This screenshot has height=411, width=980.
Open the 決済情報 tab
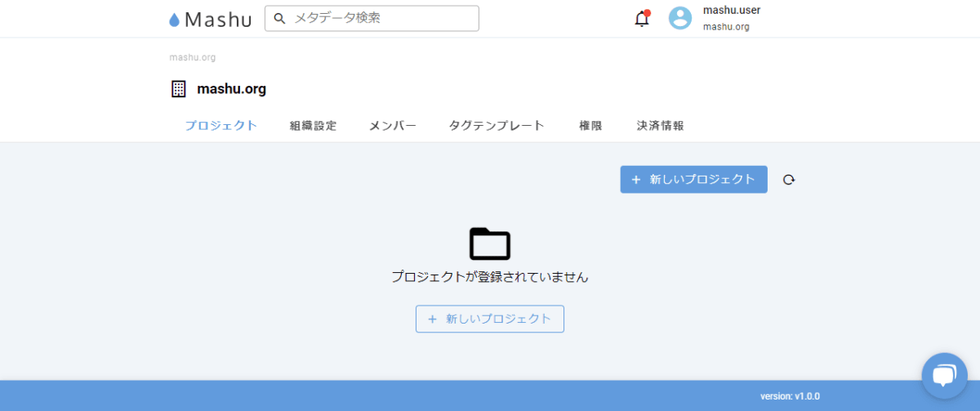[x=661, y=126]
